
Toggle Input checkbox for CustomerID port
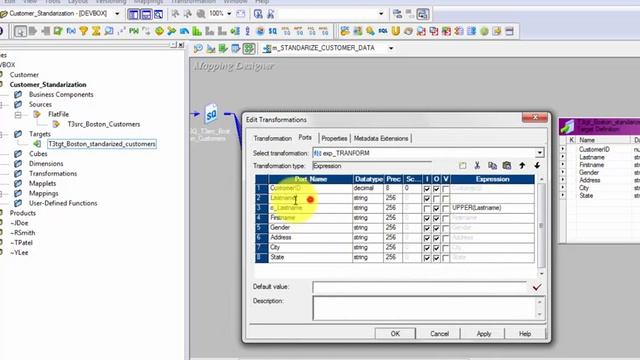point(427,189)
